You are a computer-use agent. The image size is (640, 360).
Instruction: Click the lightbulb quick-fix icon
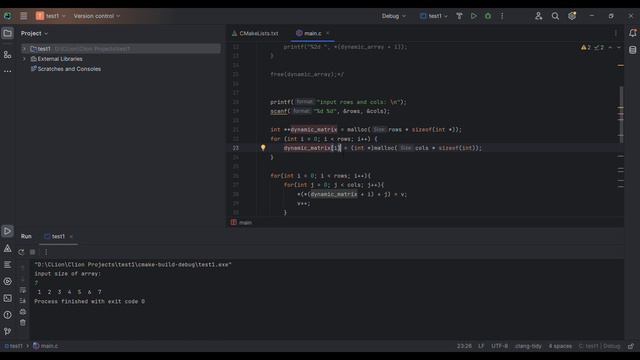(263, 148)
